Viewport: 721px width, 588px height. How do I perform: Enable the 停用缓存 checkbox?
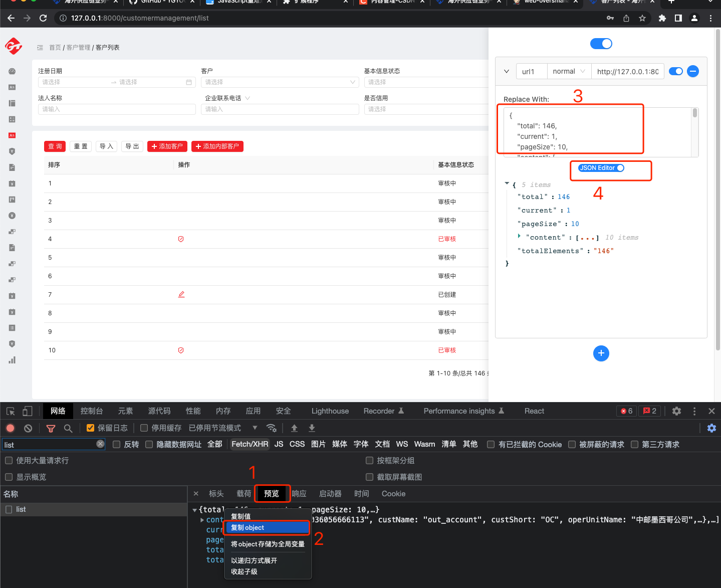pyautogui.click(x=144, y=428)
